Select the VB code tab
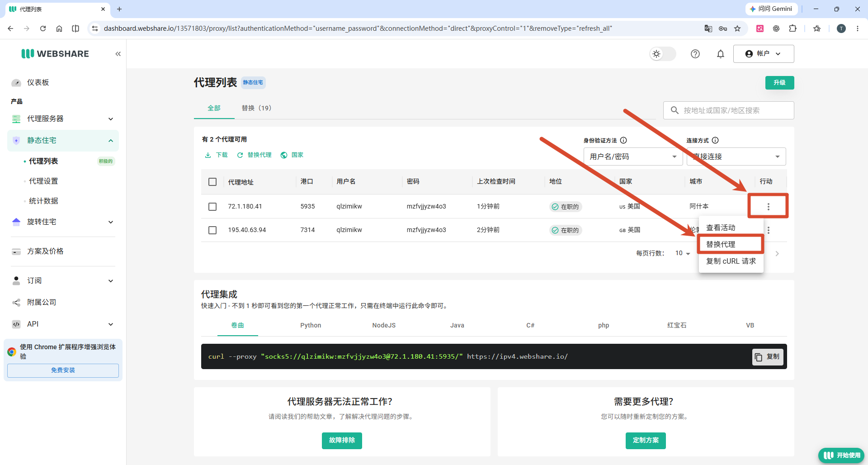Screen dimensions: 868x465 click(x=750, y=325)
